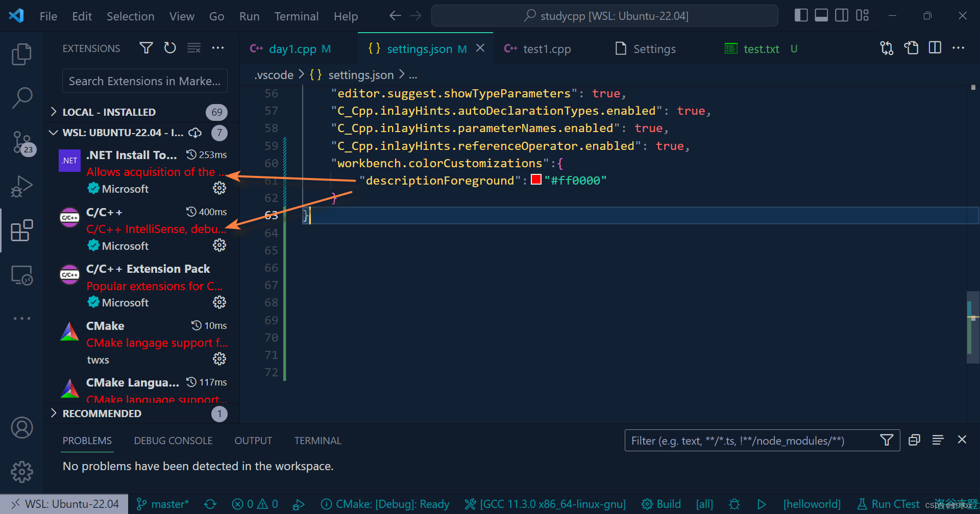
Task: Switch to test1.cpp tab
Action: tap(546, 49)
